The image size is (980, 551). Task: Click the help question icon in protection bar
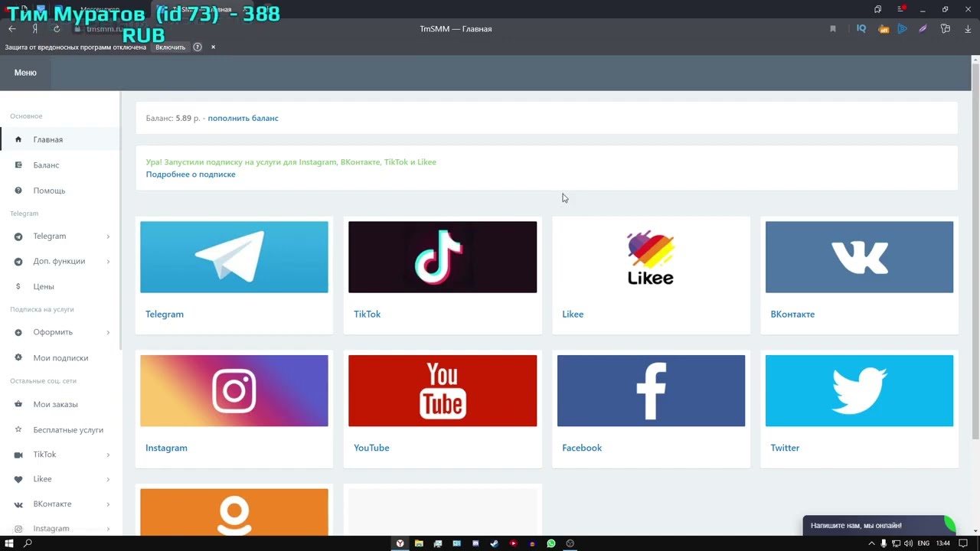point(198,47)
